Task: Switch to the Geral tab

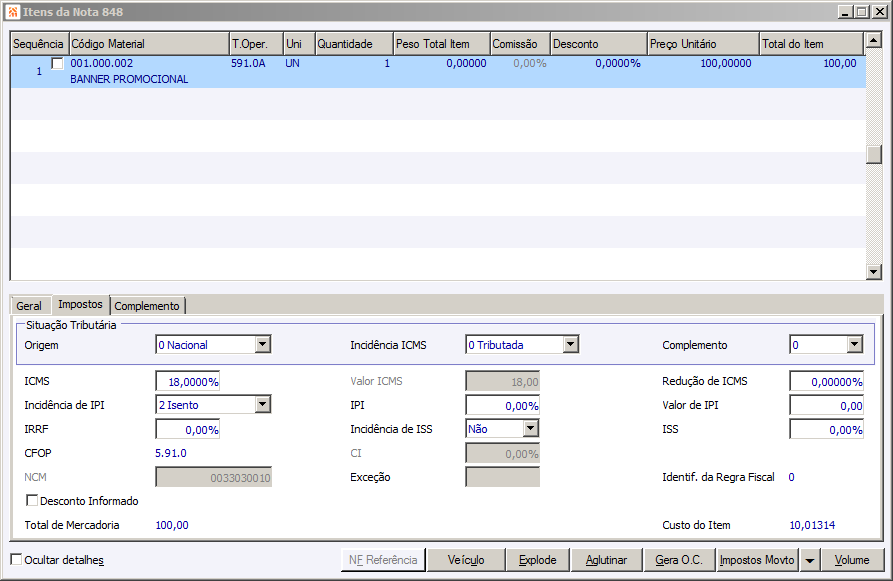Action: 28,306
